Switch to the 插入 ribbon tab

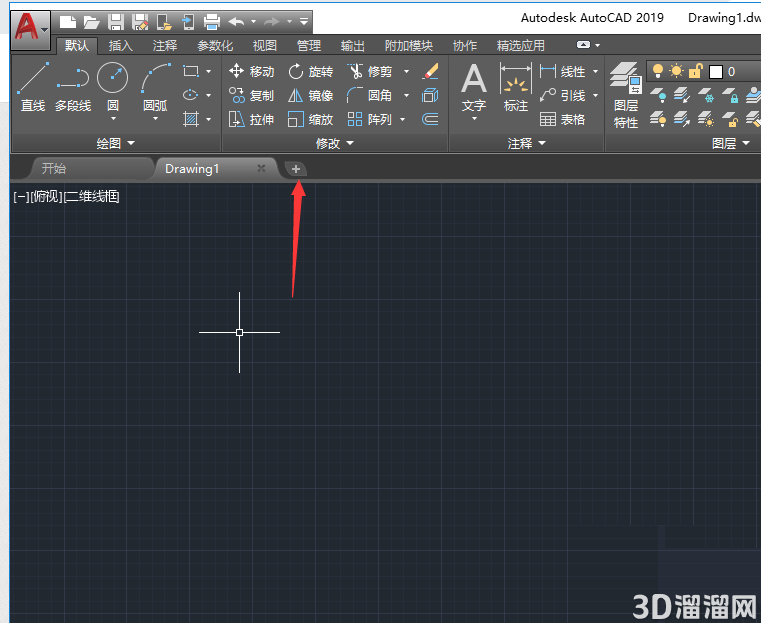point(120,46)
